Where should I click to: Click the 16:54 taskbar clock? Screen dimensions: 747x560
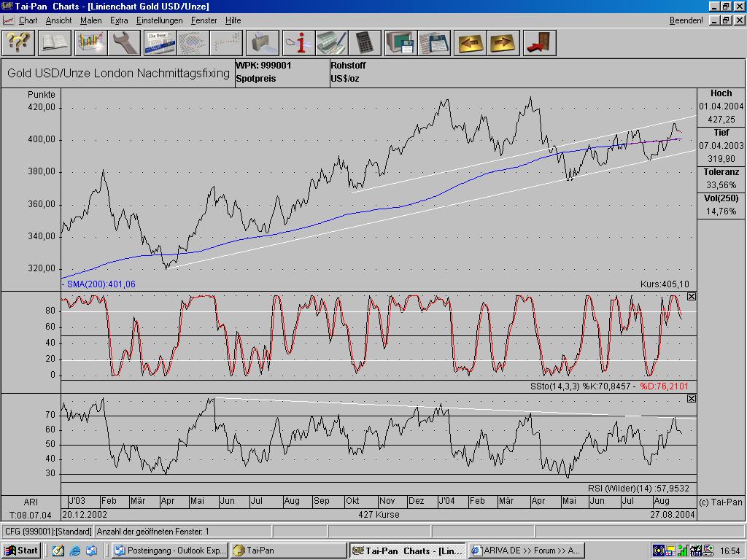pos(729,551)
